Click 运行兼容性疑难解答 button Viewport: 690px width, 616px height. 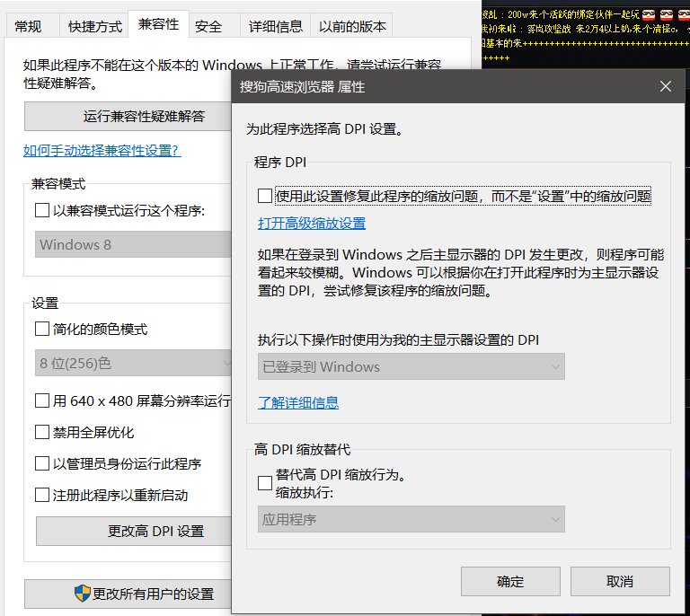pyautogui.click(x=128, y=117)
